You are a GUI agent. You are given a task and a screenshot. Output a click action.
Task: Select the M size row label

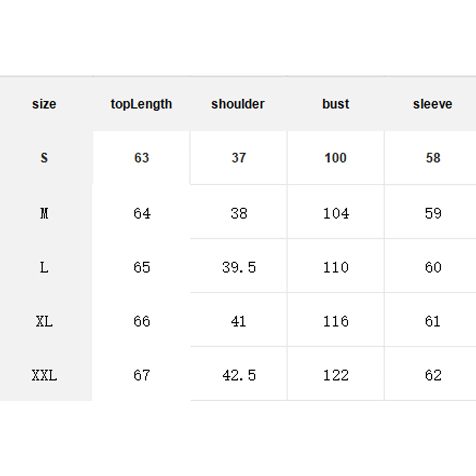[x=44, y=213]
